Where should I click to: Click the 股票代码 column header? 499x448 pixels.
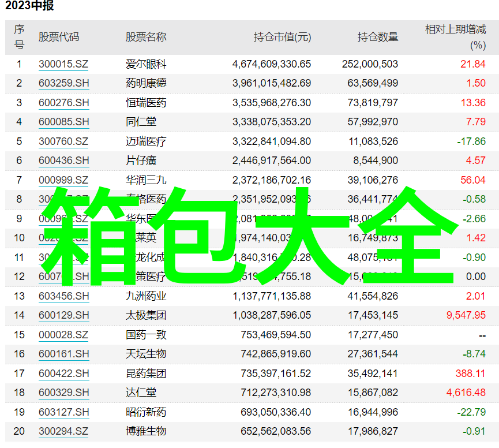coord(59,38)
